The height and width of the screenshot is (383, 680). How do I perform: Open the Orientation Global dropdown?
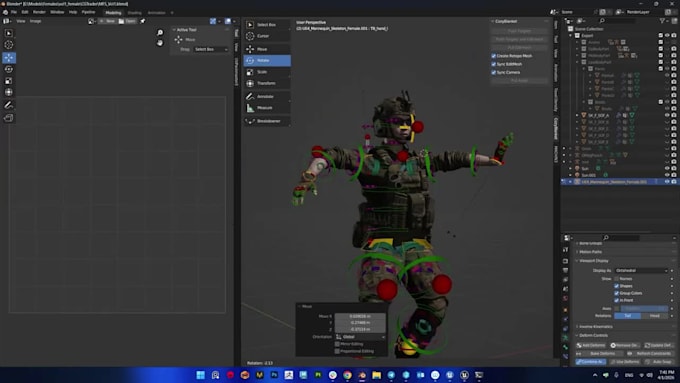[x=360, y=337]
